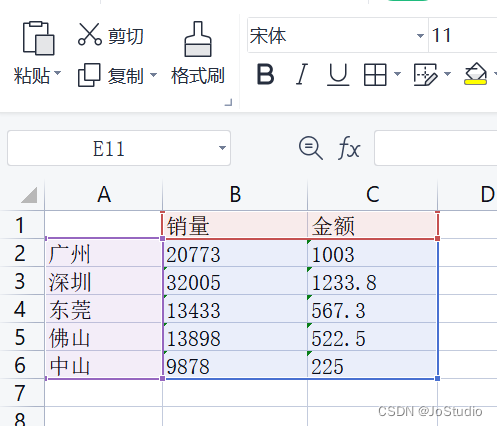Viewport: 497px width, 426px height.
Task: Click the draw border pencil icon
Action: [425, 75]
